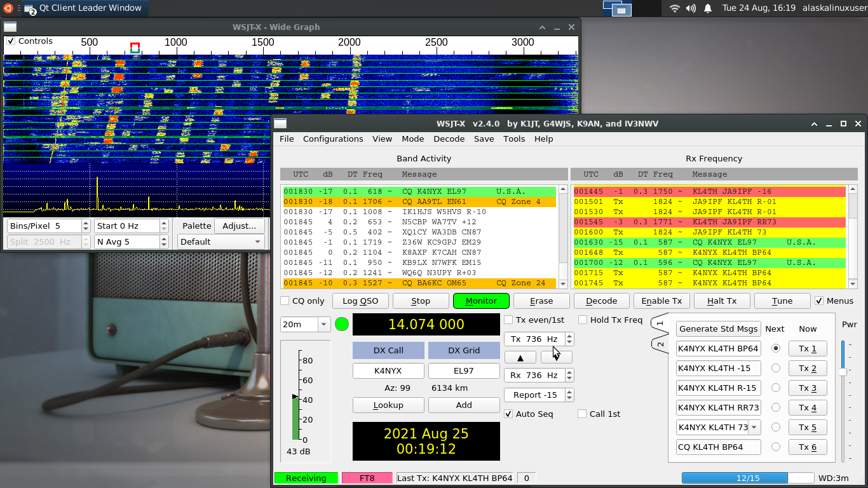Screen dimensions: 868x488
Task: Open the K4NYX KL4TH 73 message dropdown
Action: 754,427
